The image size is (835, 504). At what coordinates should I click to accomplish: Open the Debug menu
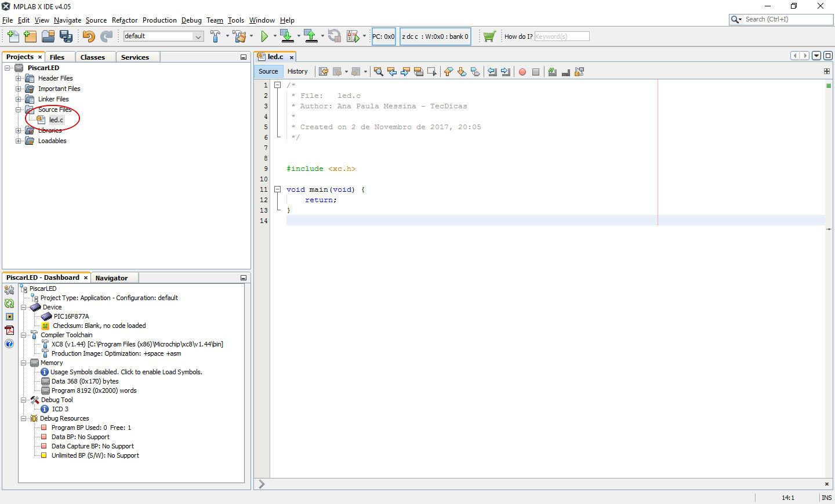tap(191, 20)
